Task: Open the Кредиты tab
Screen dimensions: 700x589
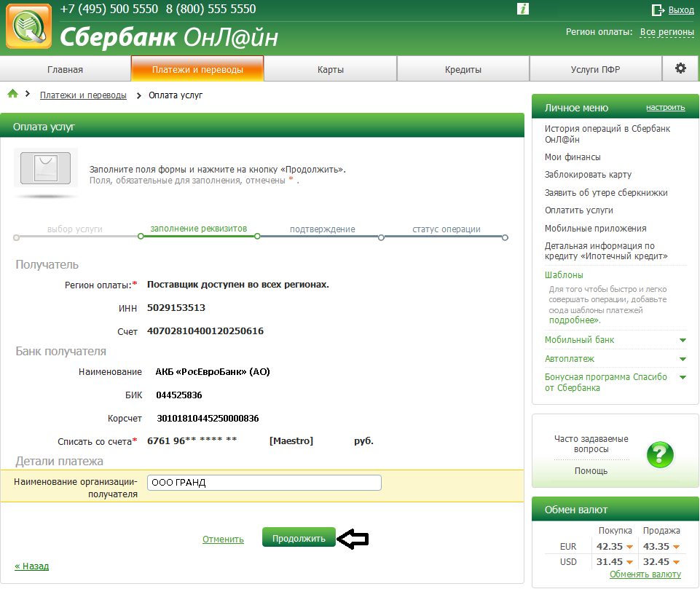Action: [x=463, y=69]
